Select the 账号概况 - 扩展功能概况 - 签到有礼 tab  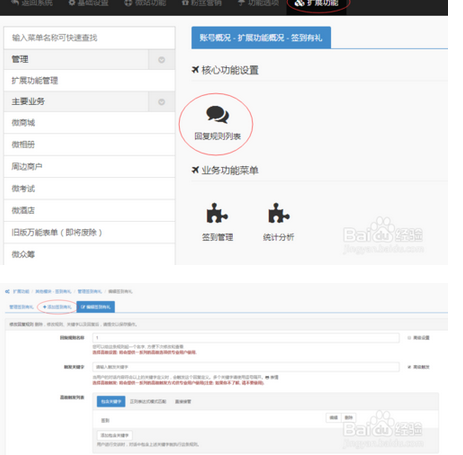[x=261, y=38]
